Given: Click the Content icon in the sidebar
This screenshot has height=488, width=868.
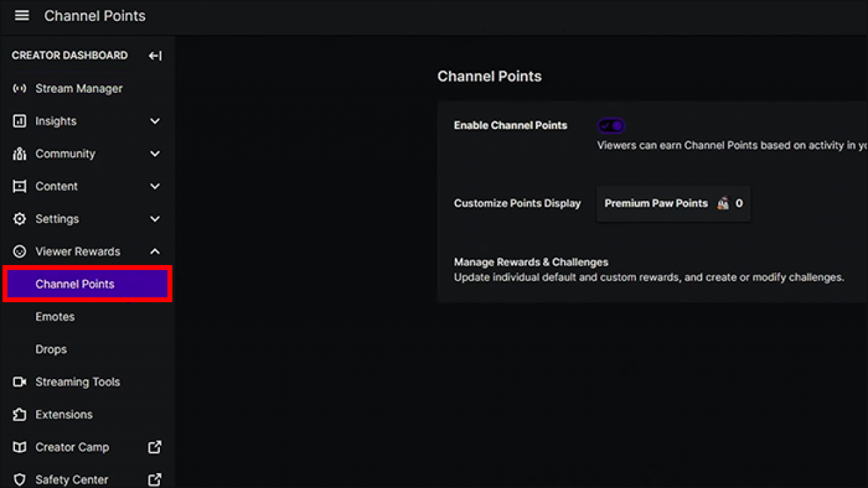Looking at the screenshot, I should point(19,186).
